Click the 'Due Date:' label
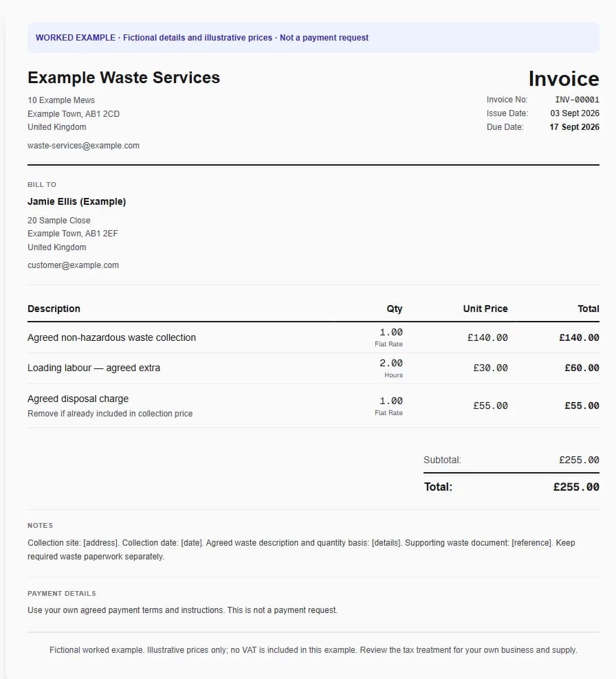 505,127
